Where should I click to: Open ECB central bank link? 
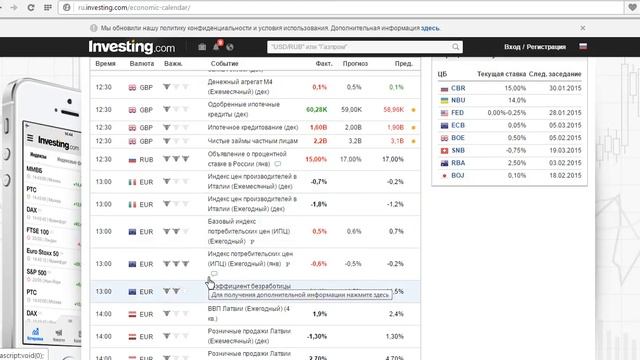pyautogui.click(x=458, y=125)
